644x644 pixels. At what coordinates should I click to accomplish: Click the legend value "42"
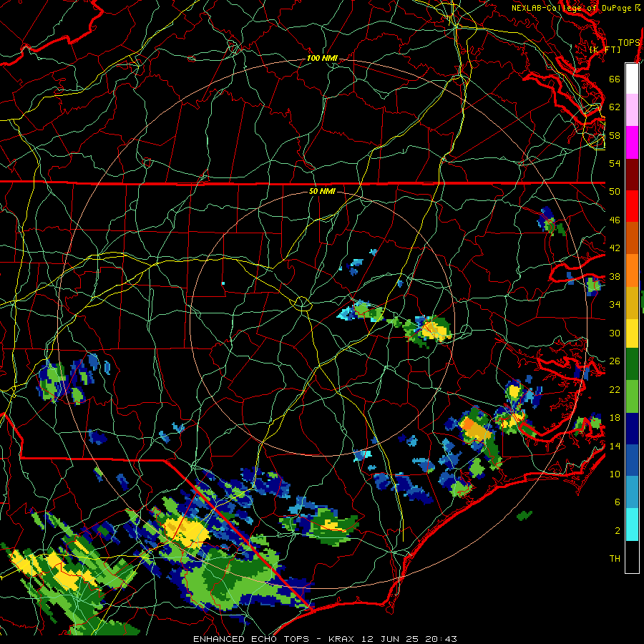click(615, 248)
